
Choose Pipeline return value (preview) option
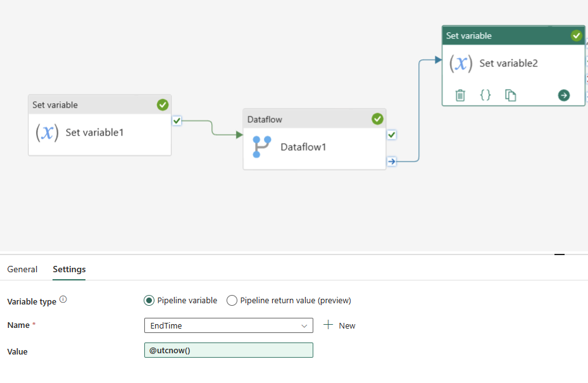[x=232, y=301]
